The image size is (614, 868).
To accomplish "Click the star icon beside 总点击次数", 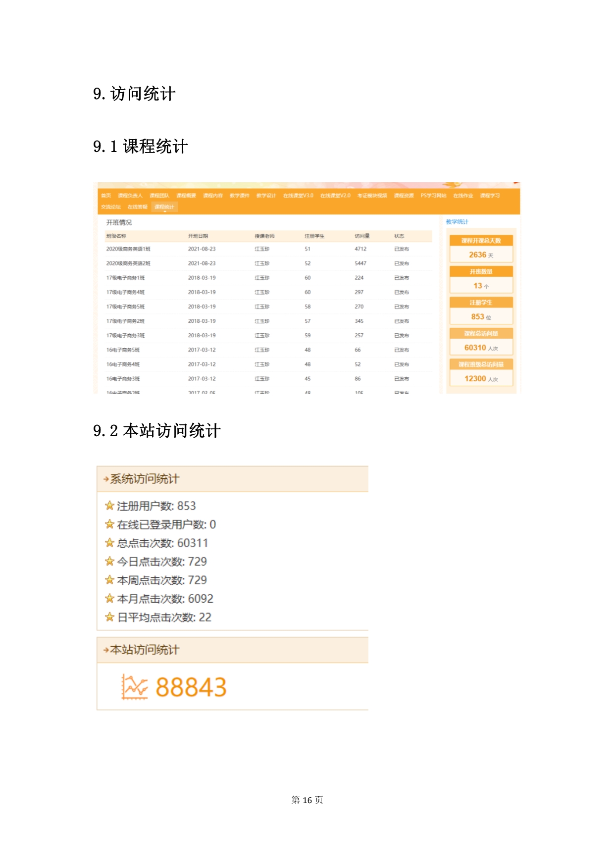I will click(x=110, y=543).
